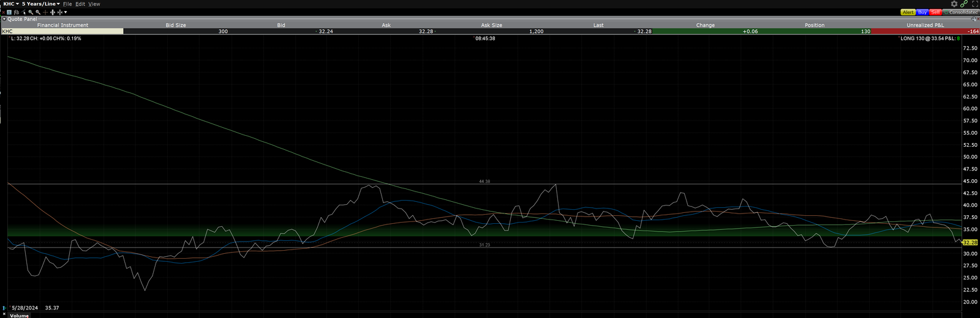The image size is (980, 318).
Task: Click the yellow 32.28 price label on axis
Action: (970, 242)
